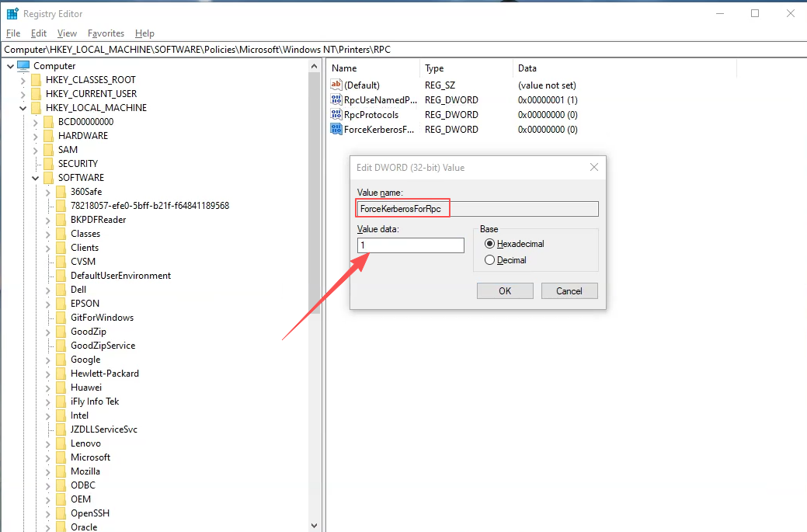This screenshot has width=807, height=532.
Task: Collapse the SOFTWARE key
Action: pos(35,178)
